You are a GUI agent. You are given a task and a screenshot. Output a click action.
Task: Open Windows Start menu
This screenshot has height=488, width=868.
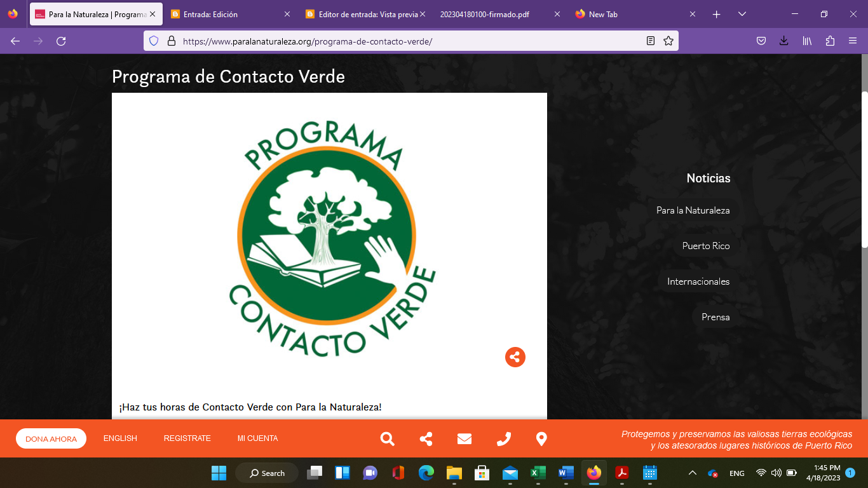pos(219,473)
